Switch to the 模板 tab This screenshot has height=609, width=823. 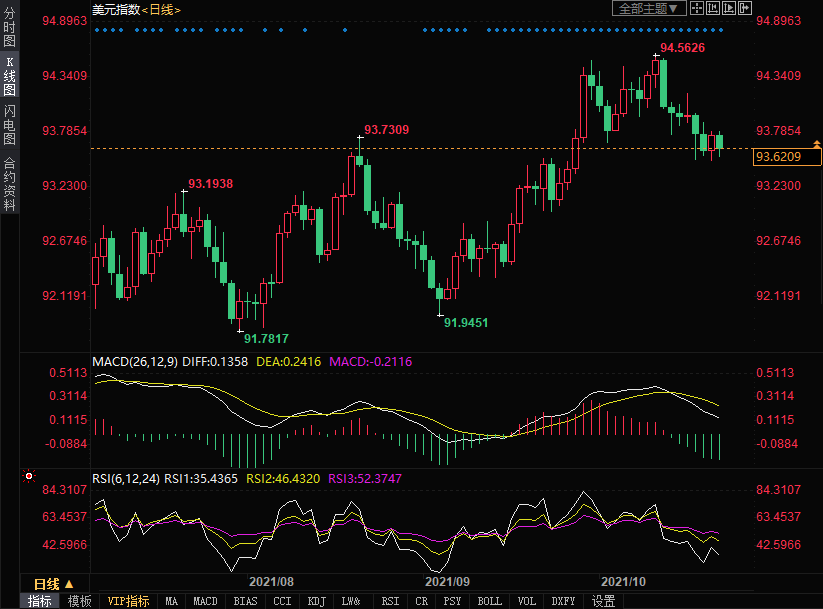click(x=80, y=601)
